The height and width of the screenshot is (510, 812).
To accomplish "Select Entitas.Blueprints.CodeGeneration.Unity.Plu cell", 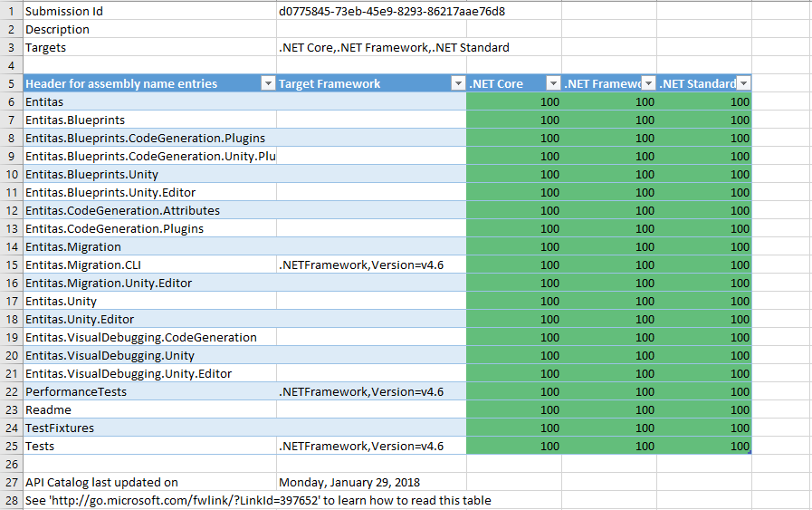I will click(149, 157).
